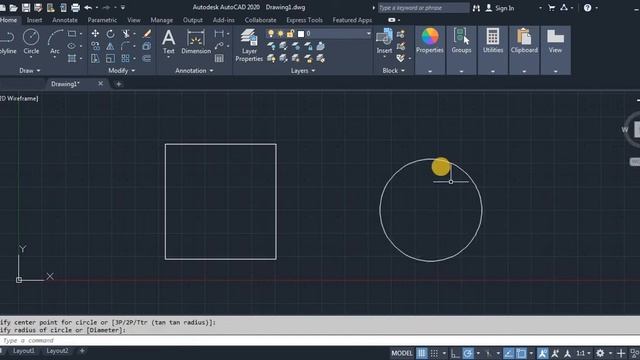Click the Offset tool icon
The width and height of the screenshot is (640, 360).
147,58
